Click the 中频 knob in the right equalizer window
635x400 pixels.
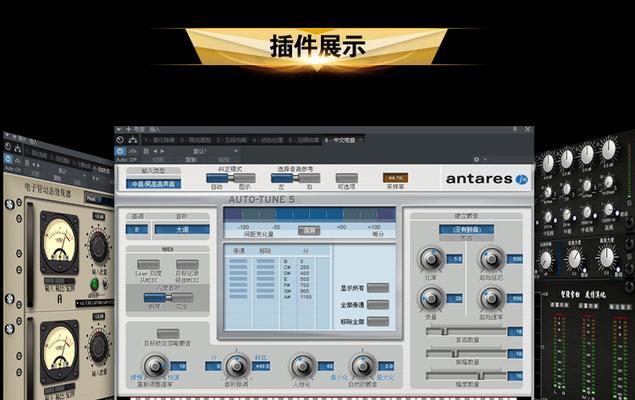[567, 215]
